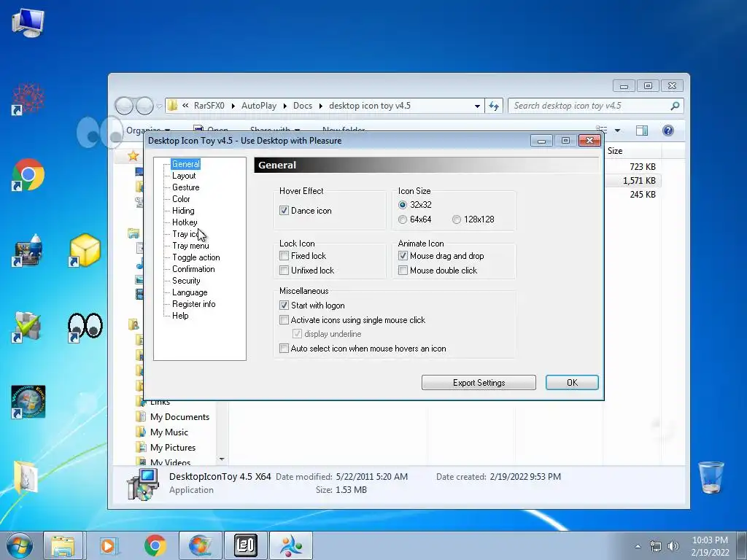Click the Desktop Icon Toy taskbar button
747x560 pixels.
click(x=291, y=545)
